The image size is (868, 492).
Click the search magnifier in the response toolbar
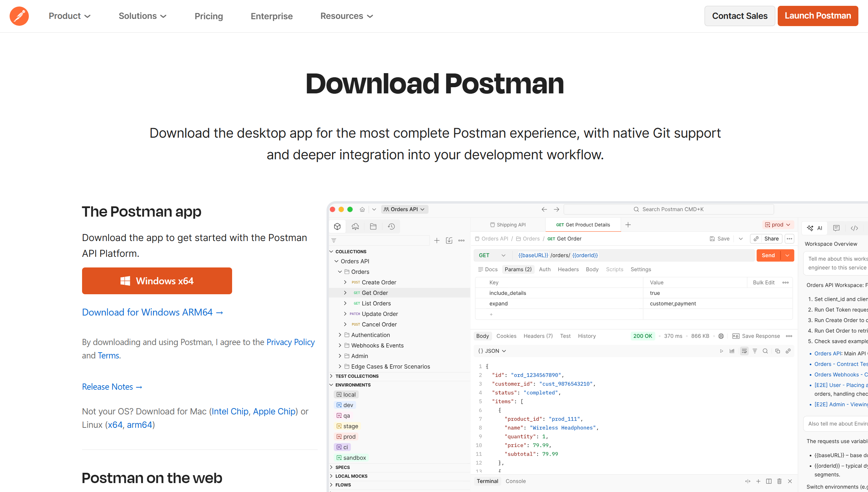coord(765,351)
